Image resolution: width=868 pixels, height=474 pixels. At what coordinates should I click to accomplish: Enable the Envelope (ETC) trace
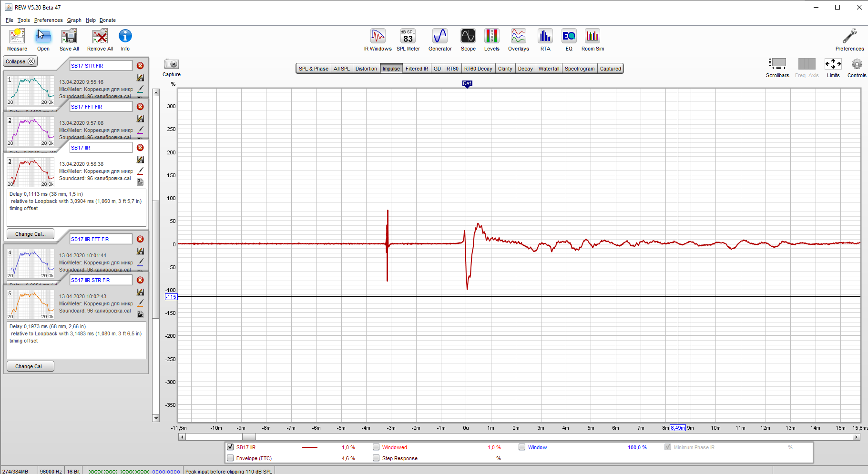pos(231,458)
